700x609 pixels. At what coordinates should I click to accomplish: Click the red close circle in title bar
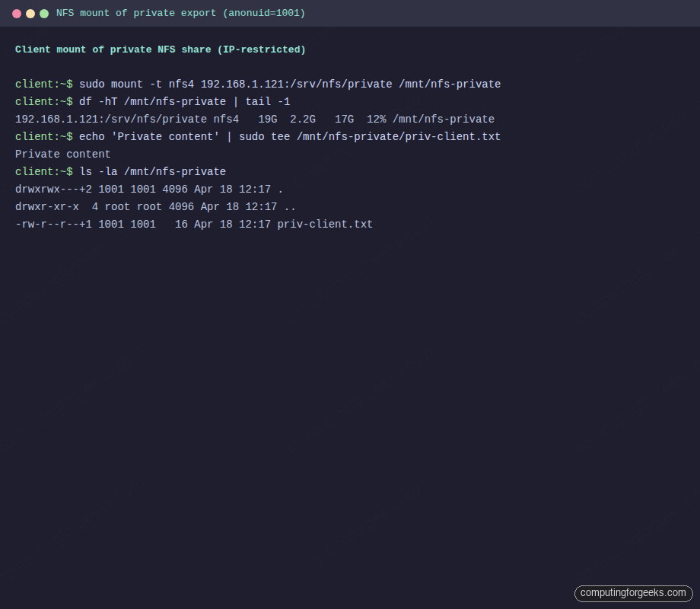click(x=17, y=13)
